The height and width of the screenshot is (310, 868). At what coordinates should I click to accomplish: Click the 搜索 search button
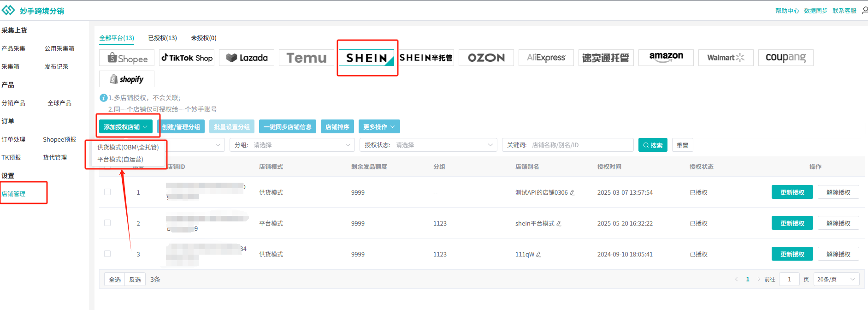click(x=653, y=145)
